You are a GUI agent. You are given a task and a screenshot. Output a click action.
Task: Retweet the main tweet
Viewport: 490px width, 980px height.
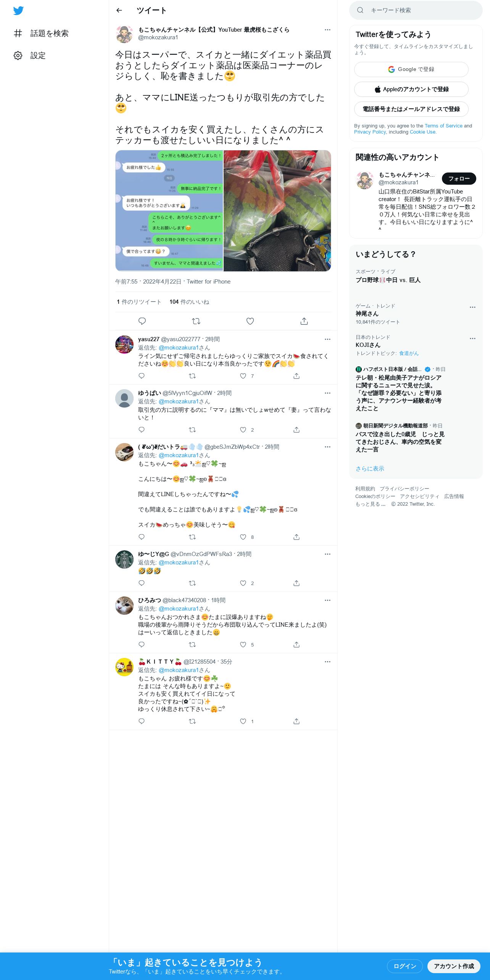196,321
